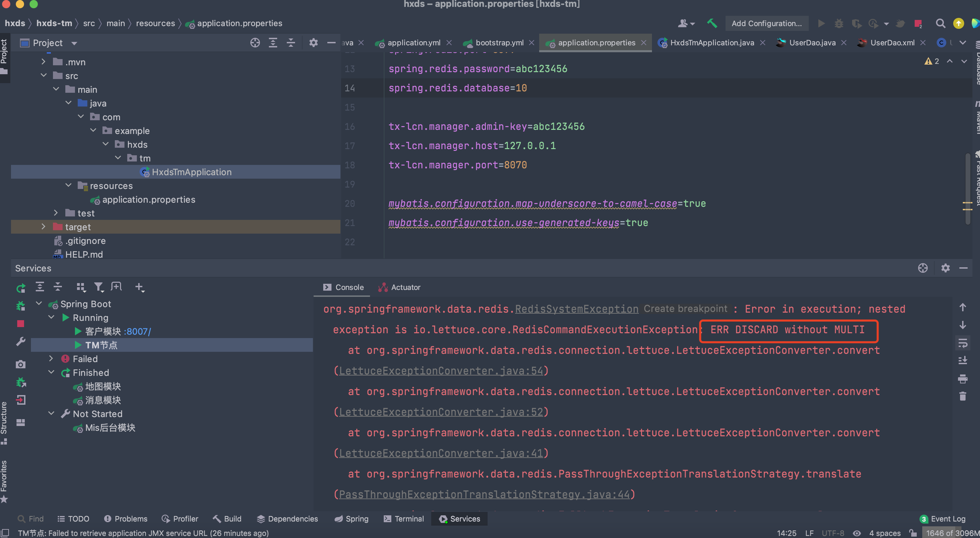The image size is (980, 538).
Task: Click Open in New Tab services icon
Action: [x=117, y=287]
